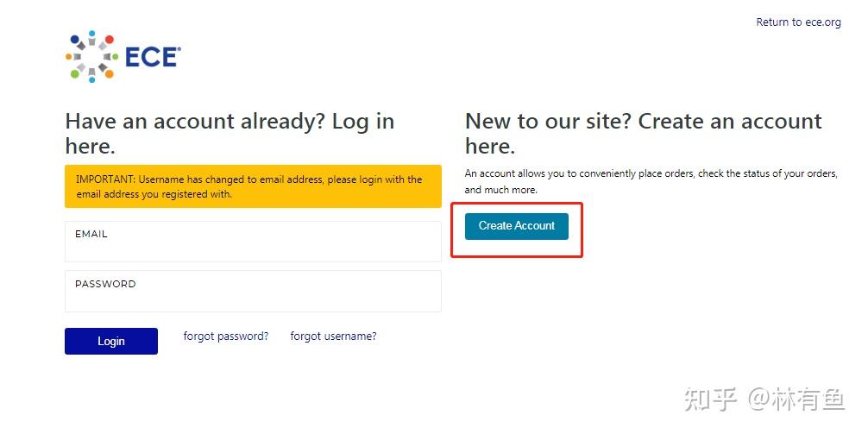Click the ECE wordmark text in the logo
Image resolution: width=868 pixels, height=434 pixels.
click(152, 57)
